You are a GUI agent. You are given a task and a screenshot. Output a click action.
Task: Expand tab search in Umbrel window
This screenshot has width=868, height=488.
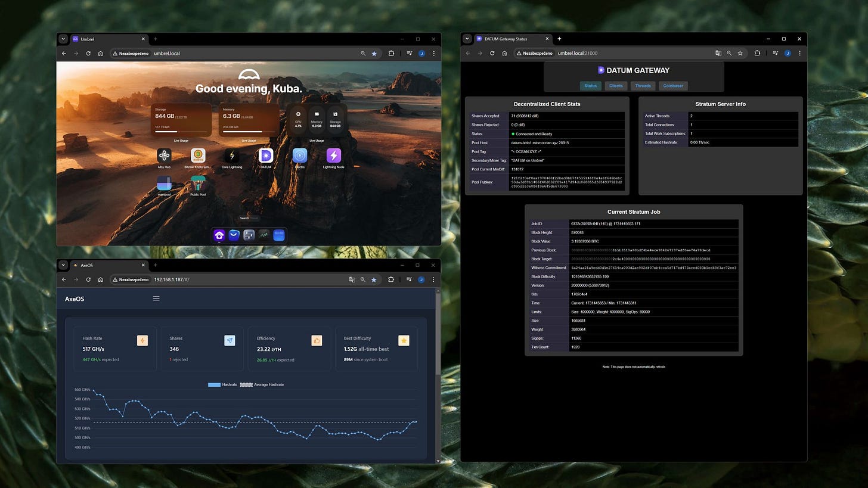[64, 39]
